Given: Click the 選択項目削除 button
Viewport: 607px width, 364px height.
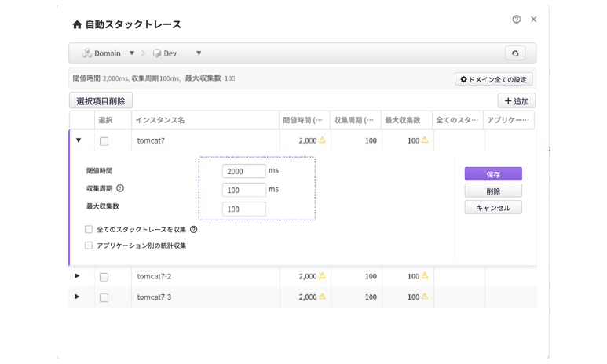Looking at the screenshot, I should point(101,100).
